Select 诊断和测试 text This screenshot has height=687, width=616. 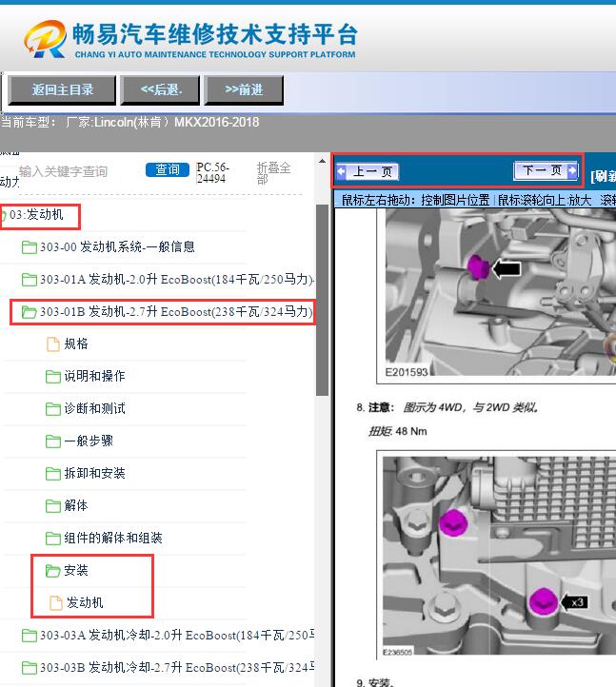pyautogui.click(x=94, y=408)
